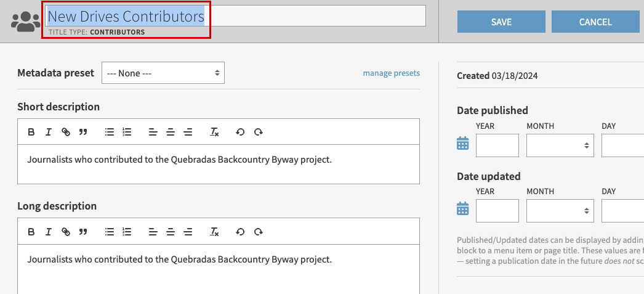
Task: Focus the Date published YEAR field
Action: point(497,145)
